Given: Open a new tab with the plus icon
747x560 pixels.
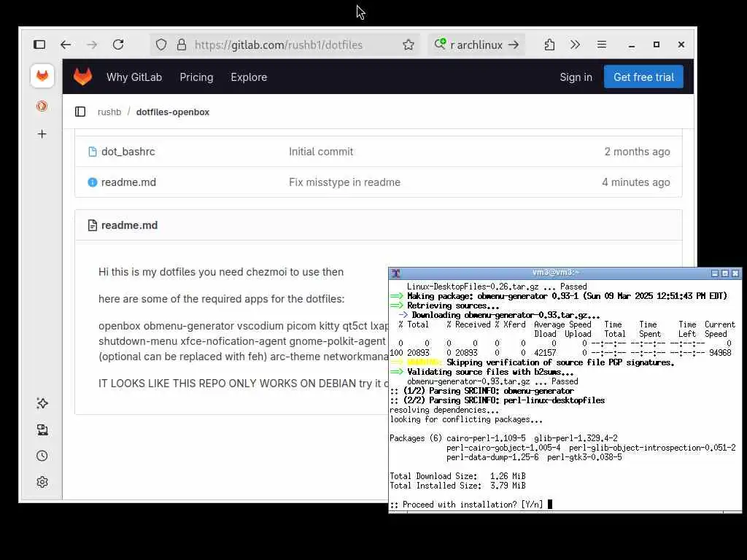Looking at the screenshot, I should tap(42, 134).
